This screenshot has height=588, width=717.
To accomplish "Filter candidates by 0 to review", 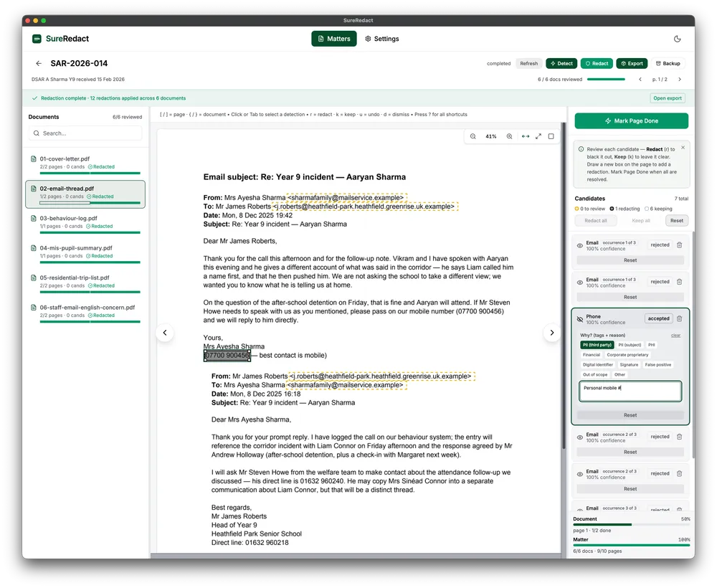I will tap(590, 209).
